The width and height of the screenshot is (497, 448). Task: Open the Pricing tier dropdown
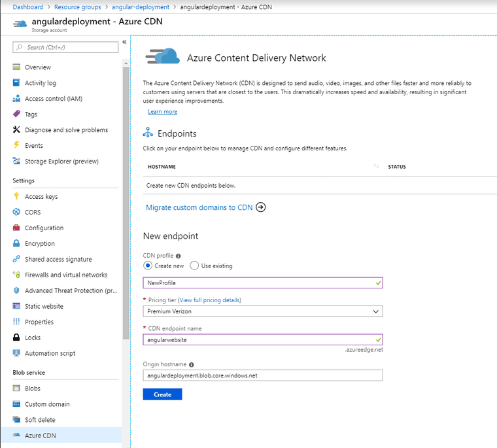(x=262, y=311)
